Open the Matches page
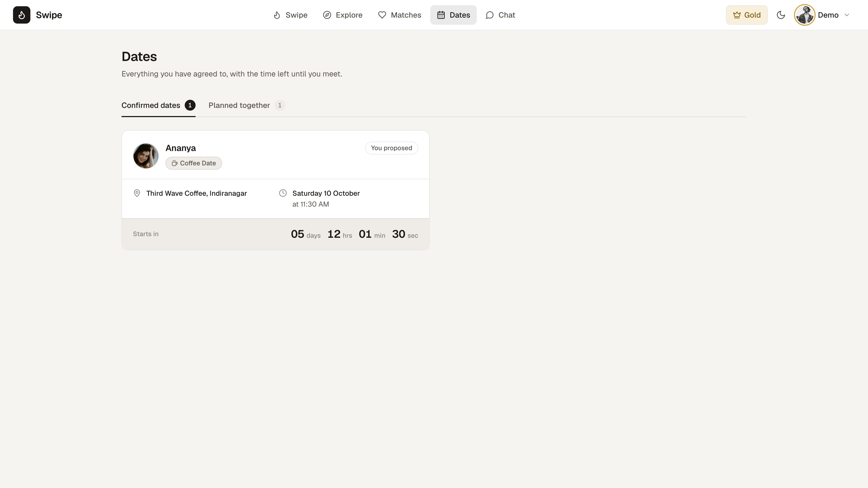 400,15
